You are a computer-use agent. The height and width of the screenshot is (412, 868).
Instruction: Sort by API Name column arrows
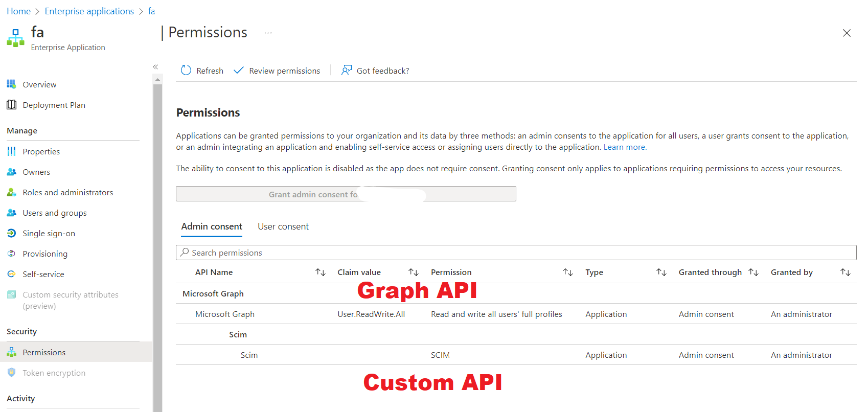click(321, 272)
